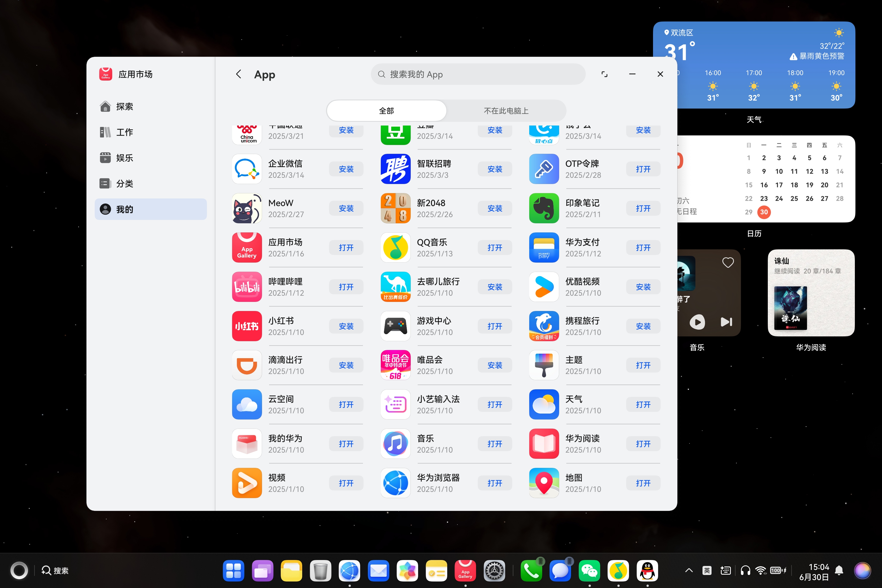Screen dimensions: 882x588
Task: Click the 印象笔记 elephant icon
Action: click(544, 208)
